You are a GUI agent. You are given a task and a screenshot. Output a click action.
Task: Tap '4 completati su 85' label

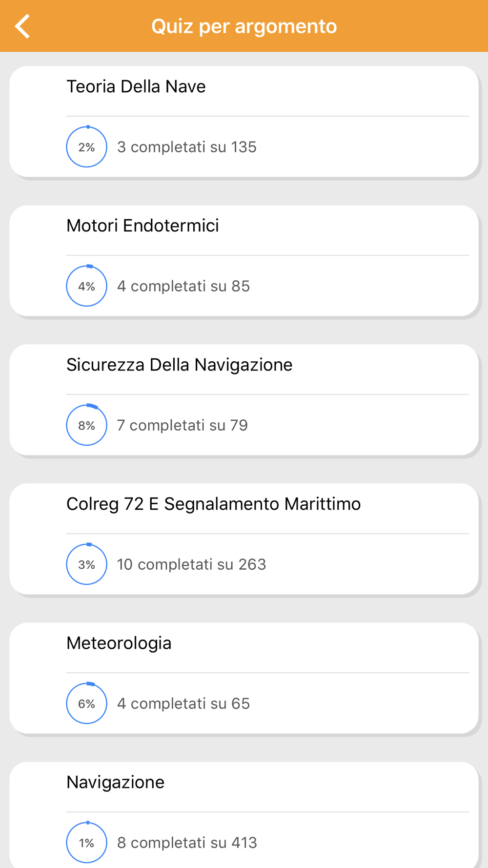coord(183,286)
